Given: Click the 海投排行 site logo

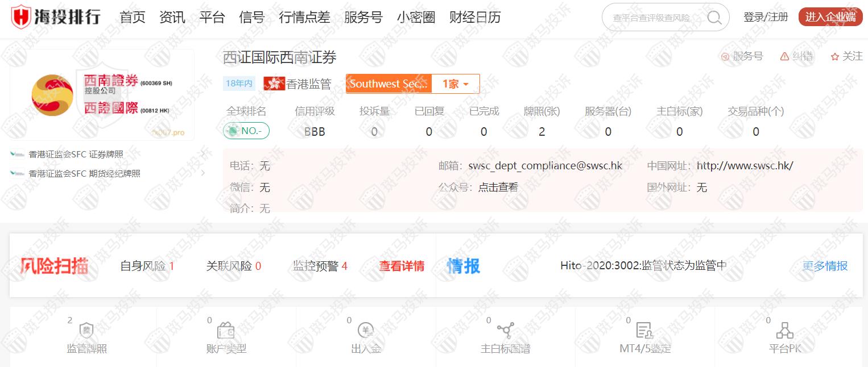Looking at the screenshot, I should 56,17.
